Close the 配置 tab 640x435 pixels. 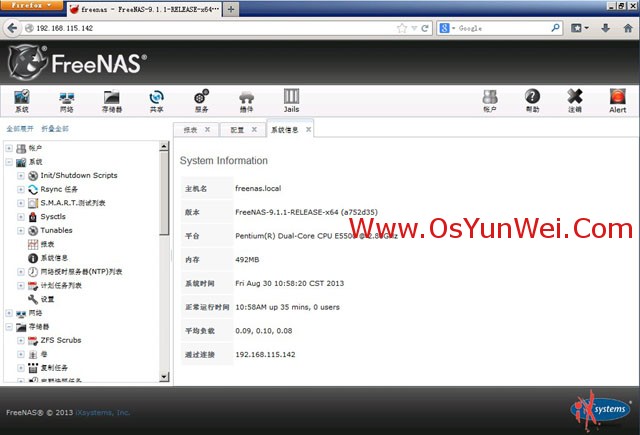click(x=254, y=129)
